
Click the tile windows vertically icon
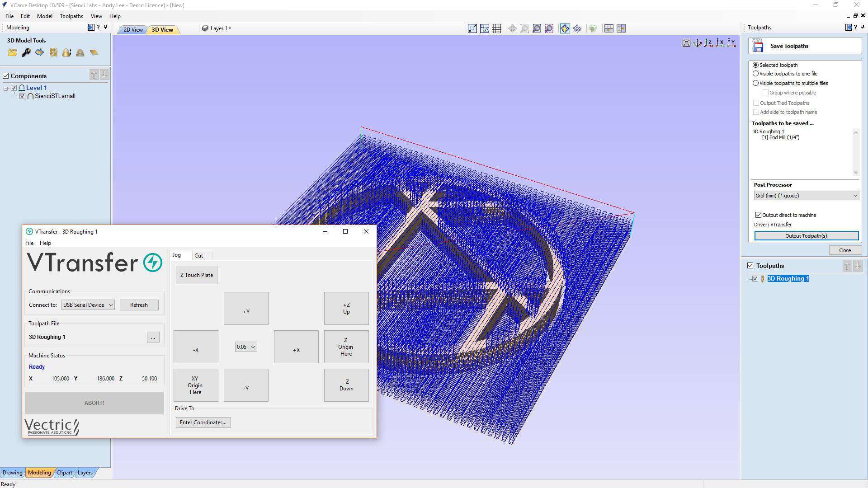[621, 28]
